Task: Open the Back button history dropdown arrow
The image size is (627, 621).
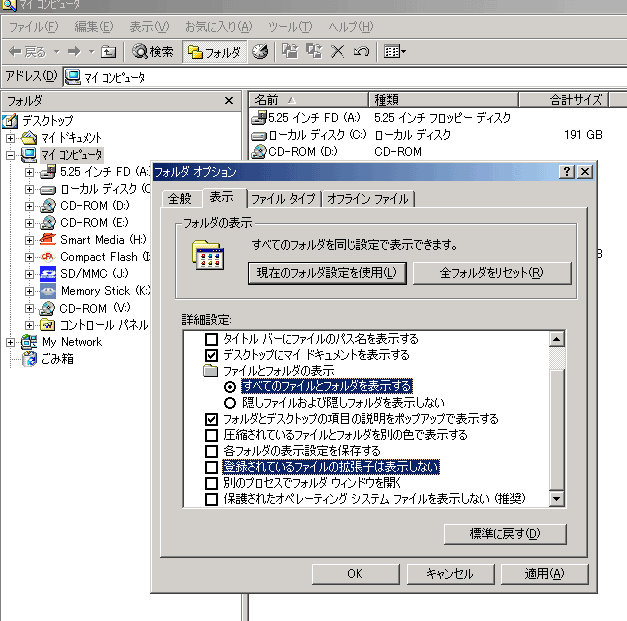Action: click(x=56, y=52)
